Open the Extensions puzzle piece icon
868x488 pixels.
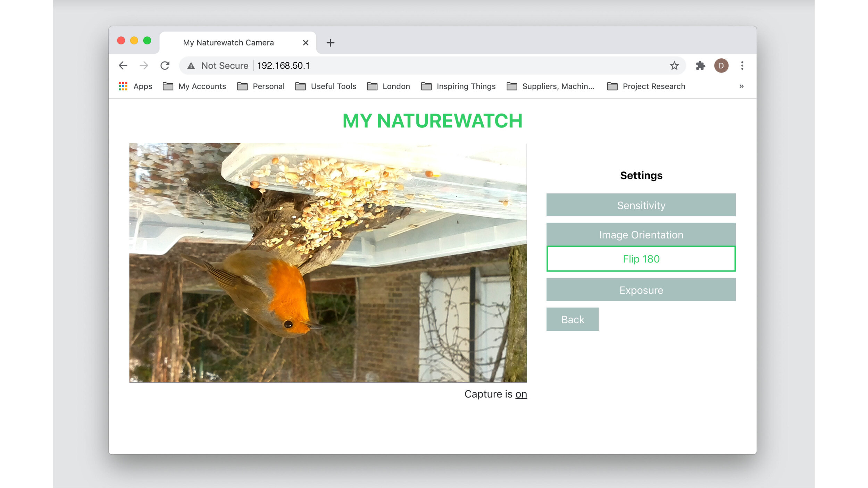tap(700, 66)
